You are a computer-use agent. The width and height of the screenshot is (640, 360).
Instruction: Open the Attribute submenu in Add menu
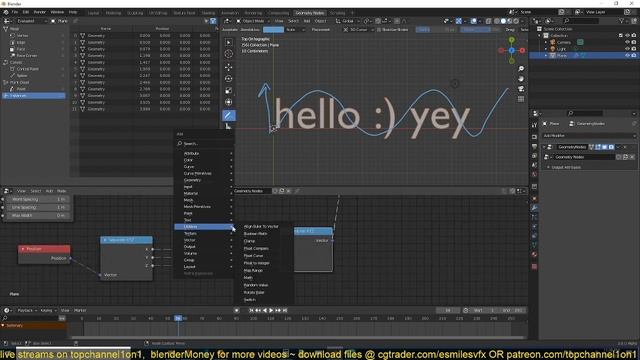(204, 153)
